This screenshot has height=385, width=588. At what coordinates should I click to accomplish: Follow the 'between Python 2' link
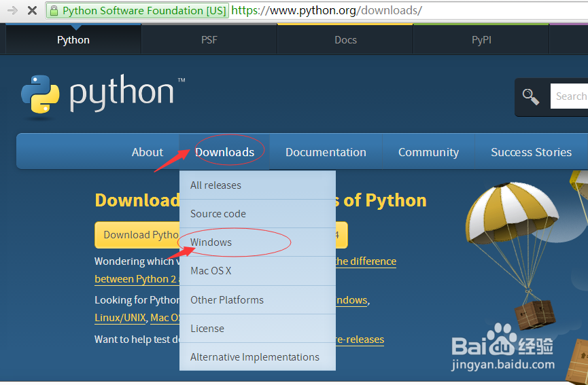137,279
